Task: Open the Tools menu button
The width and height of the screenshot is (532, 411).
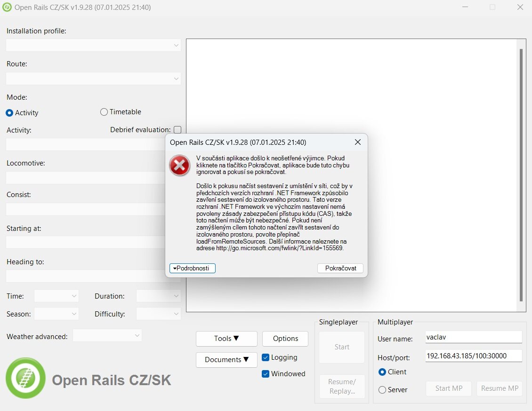Action: click(226, 339)
